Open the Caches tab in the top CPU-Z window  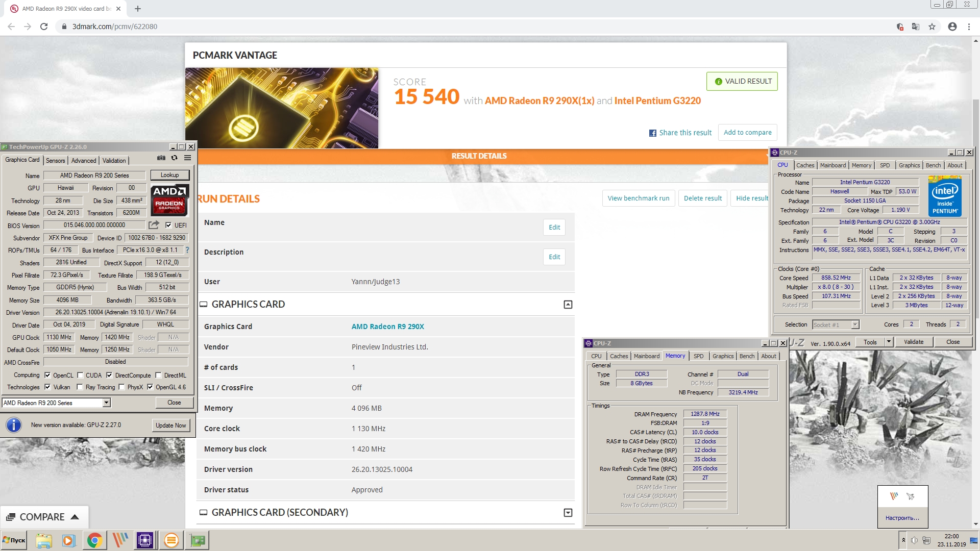click(x=805, y=165)
